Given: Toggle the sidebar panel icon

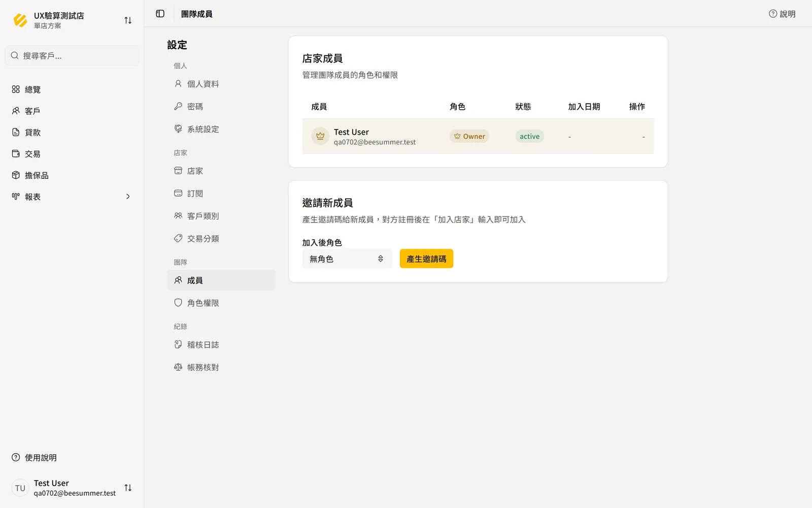Looking at the screenshot, I should [160, 14].
